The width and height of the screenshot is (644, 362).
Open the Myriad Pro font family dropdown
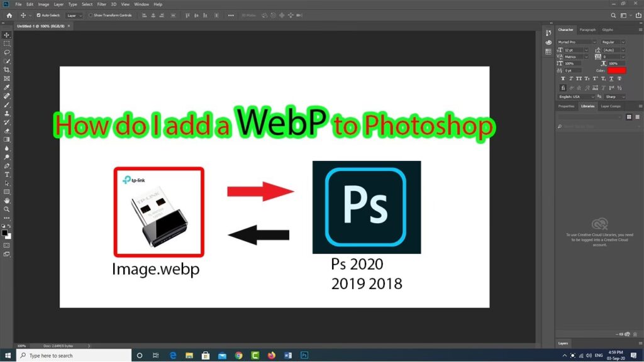576,42
